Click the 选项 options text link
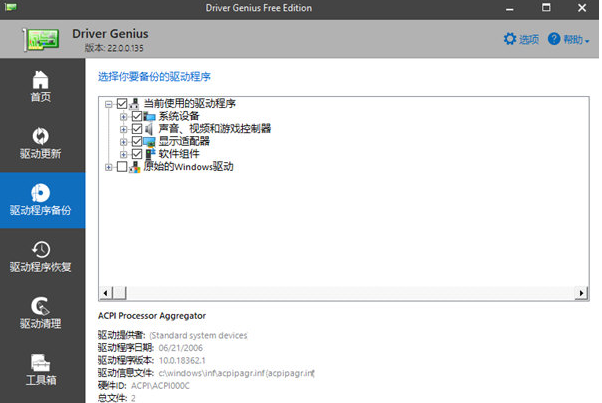Screen dimensions: 602x403 point(529,39)
